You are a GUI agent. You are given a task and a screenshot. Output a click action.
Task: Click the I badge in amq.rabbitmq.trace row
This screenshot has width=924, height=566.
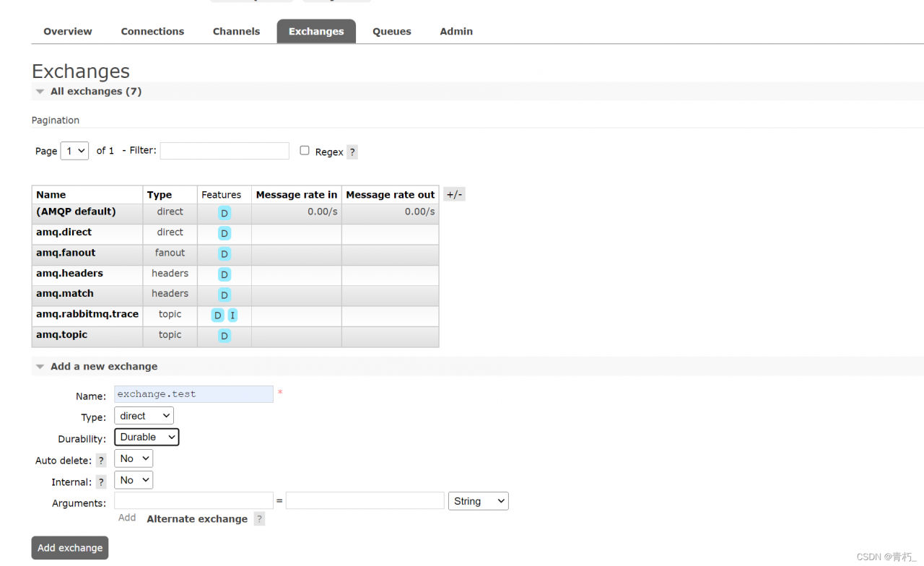coord(232,315)
